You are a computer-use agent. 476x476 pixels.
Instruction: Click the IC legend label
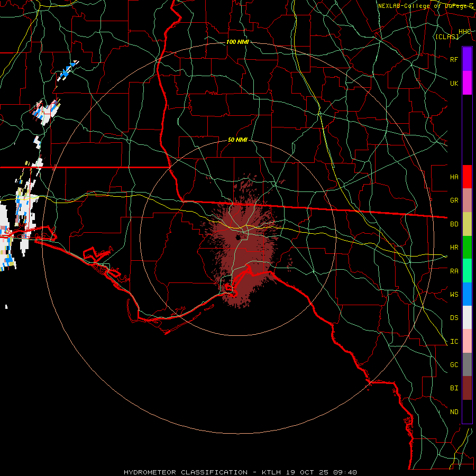point(454,342)
